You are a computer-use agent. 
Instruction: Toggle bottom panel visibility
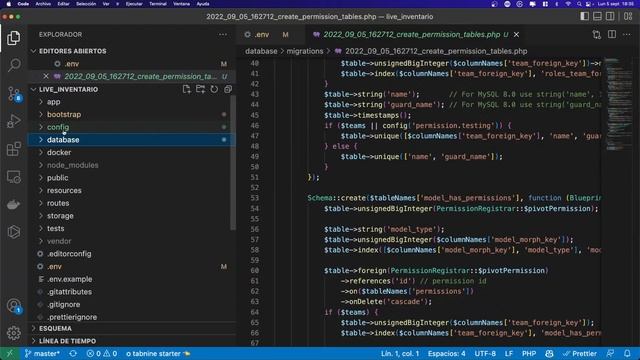click(597, 16)
